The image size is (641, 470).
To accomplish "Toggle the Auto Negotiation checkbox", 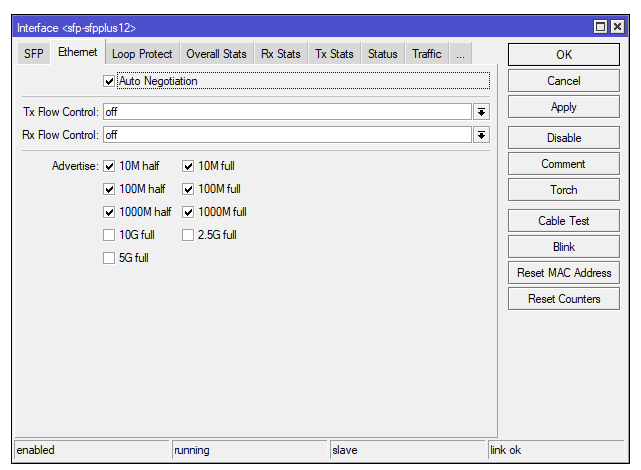I will pyautogui.click(x=109, y=81).
